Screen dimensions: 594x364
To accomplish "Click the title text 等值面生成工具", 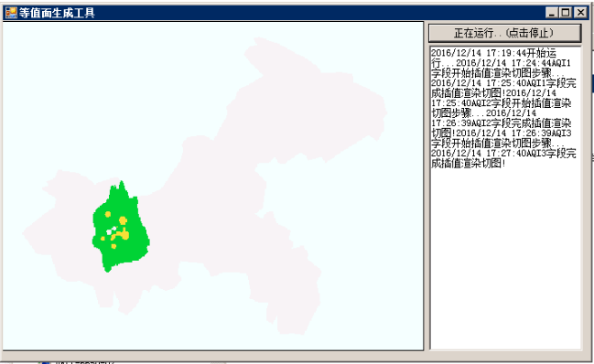I will [57, 13].
